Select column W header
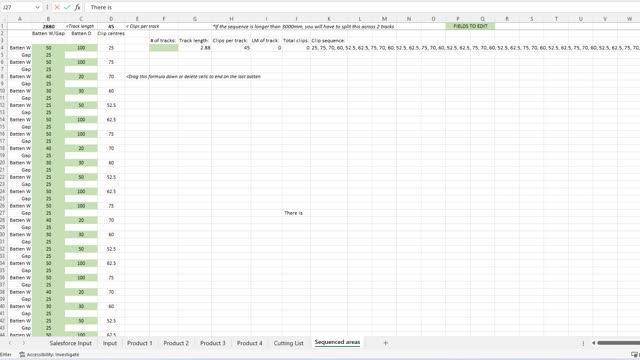640x360 pixels. pyautogui.click(x=629, y=19)
